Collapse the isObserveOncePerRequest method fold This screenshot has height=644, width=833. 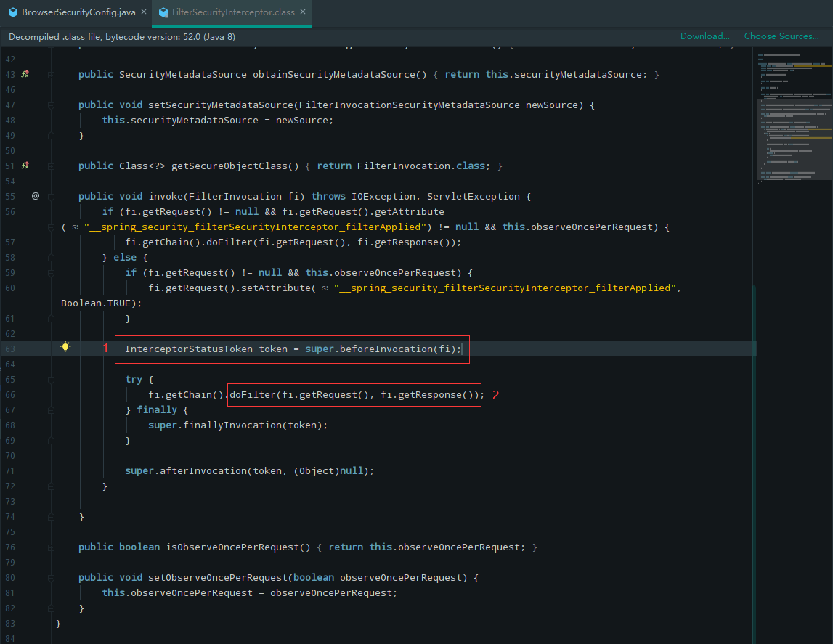click(49, 547)
